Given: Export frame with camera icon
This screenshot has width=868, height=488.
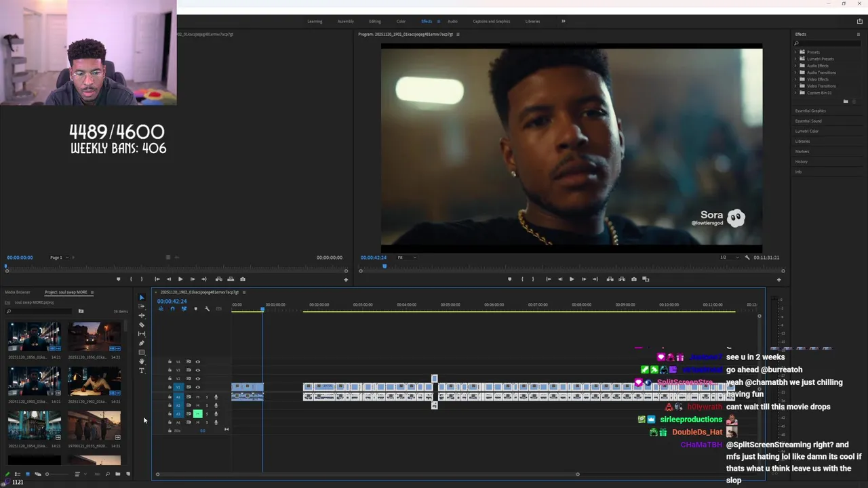Looking at the screenshot, I should coord(634,279).
